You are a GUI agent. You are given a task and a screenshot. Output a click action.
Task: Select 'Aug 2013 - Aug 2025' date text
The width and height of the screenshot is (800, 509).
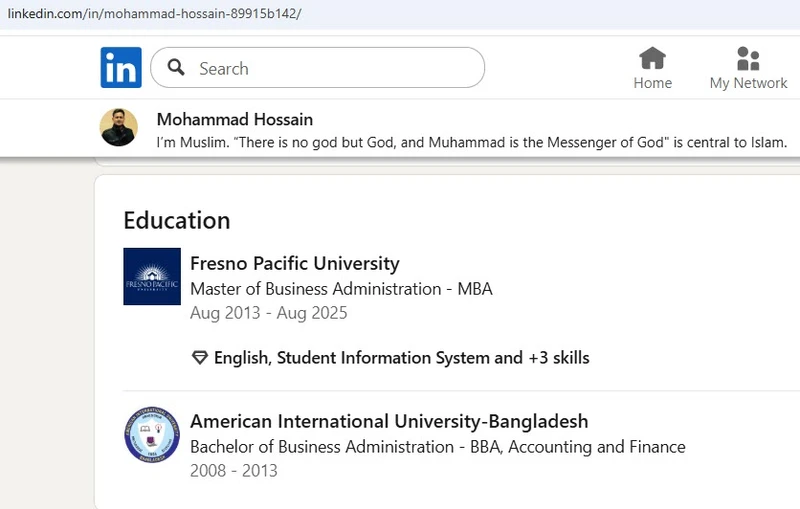click(269, 313)
